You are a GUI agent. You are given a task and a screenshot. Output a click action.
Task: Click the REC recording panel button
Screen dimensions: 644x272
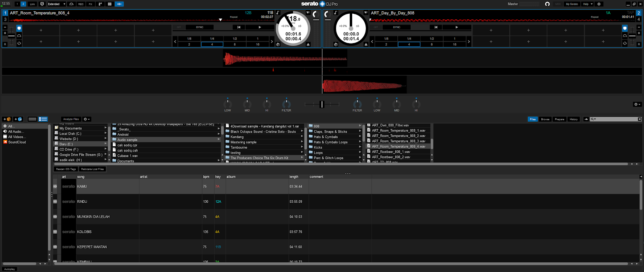[81, 4]
